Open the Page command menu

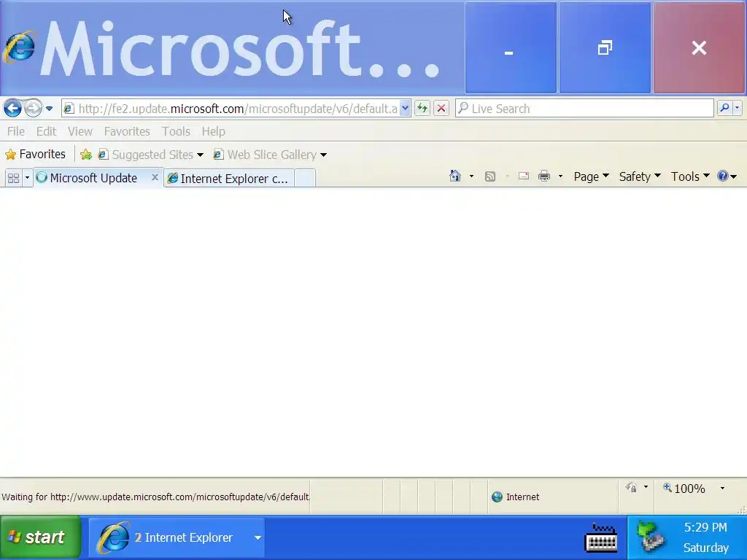[x=591, y=176]
